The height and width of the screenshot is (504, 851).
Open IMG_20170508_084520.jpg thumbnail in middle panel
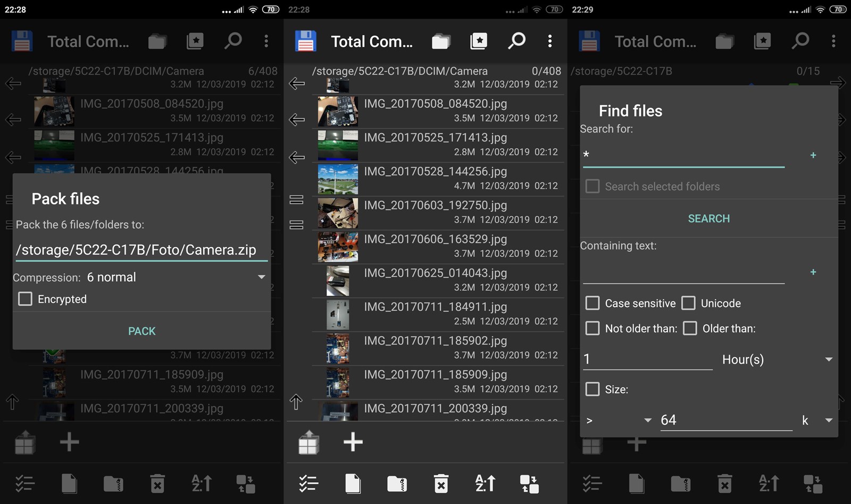click(338, 111)
